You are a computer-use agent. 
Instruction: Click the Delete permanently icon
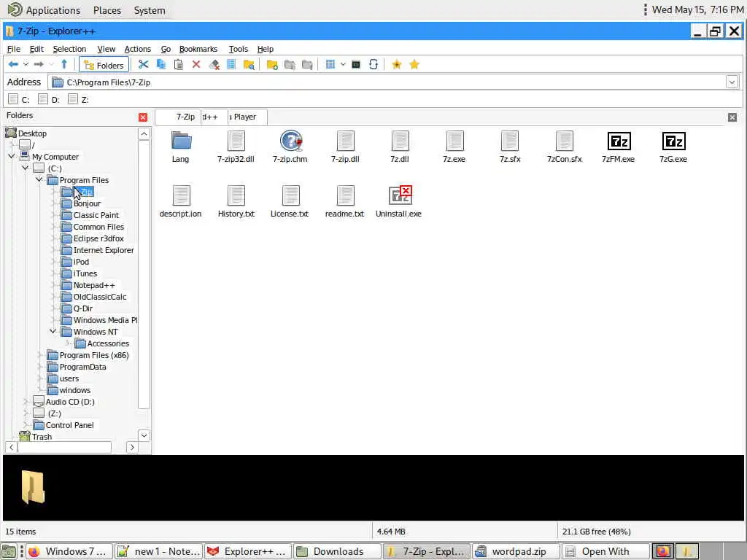(214, 64)
